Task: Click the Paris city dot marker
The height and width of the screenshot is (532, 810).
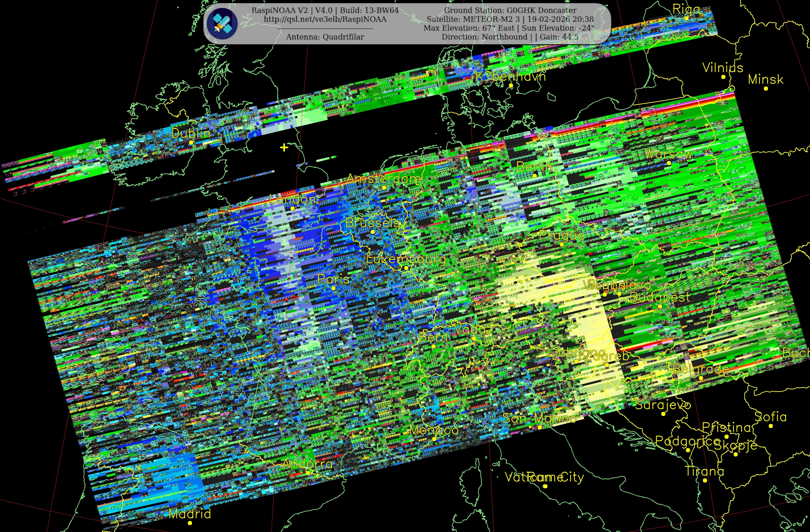Action: click(x=334, y=288)
